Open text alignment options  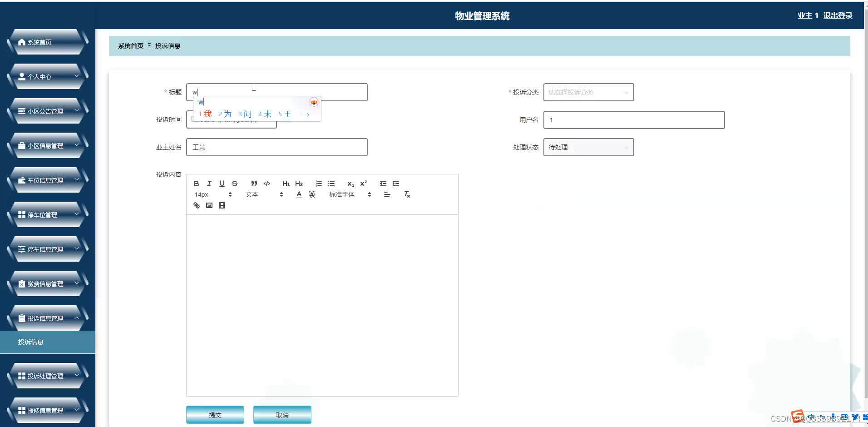click(387, 194)
